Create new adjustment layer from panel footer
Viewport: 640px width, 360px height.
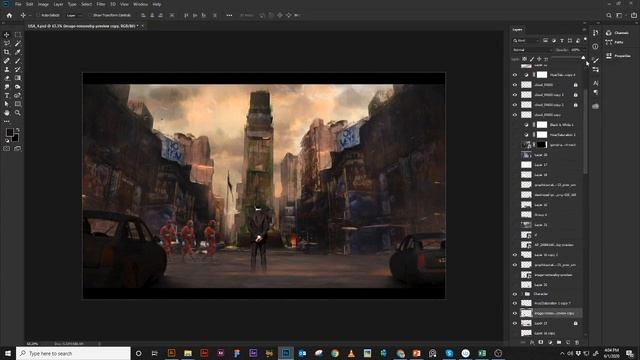[550, 342]
